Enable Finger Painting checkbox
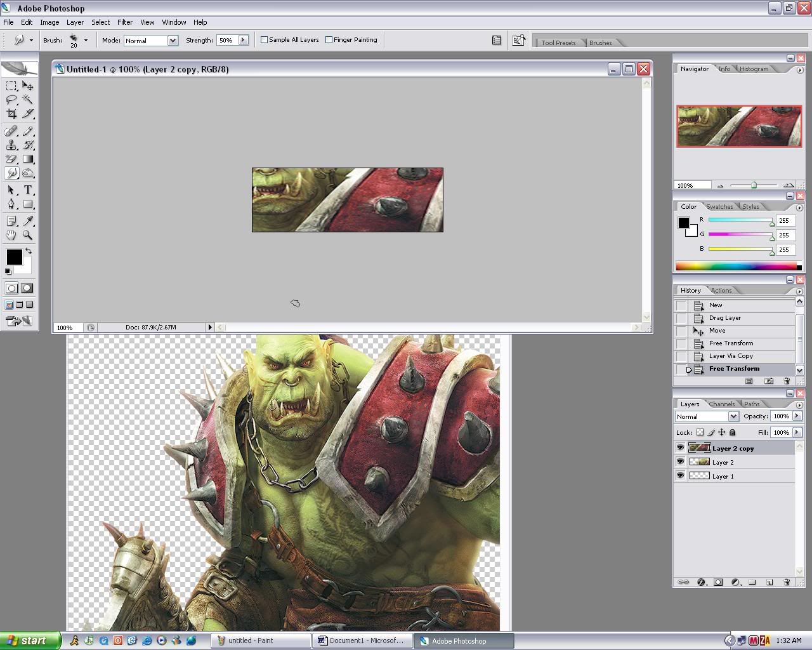 click(x=329, y=40)
